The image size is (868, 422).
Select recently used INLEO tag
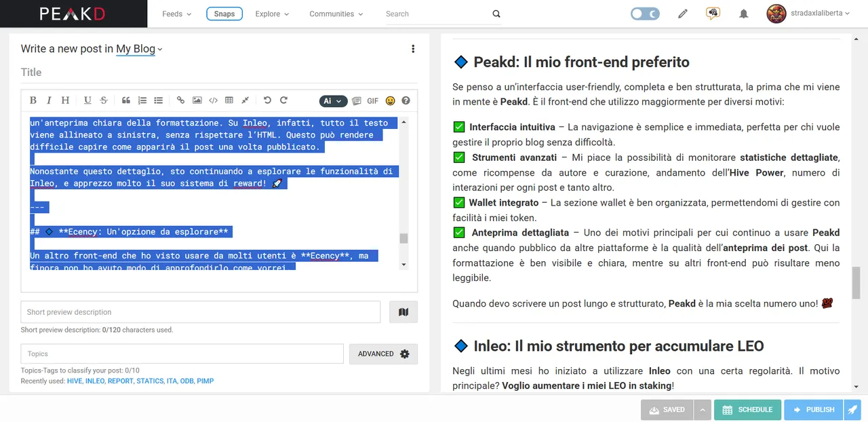95,381
